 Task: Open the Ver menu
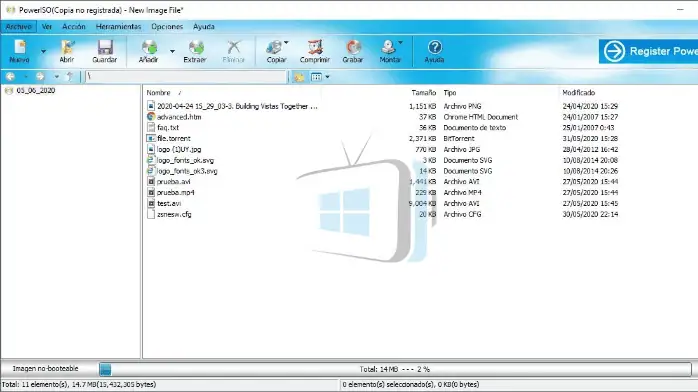(x=47, y=27)
